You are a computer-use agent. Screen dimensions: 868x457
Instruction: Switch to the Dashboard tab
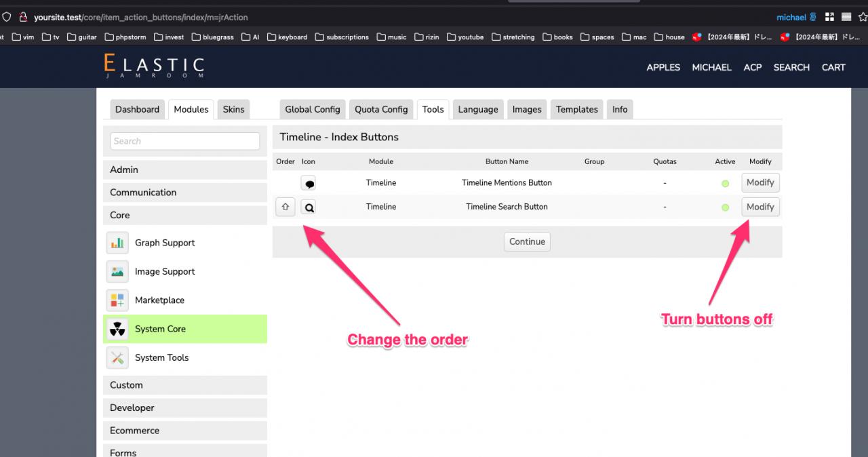137,109
